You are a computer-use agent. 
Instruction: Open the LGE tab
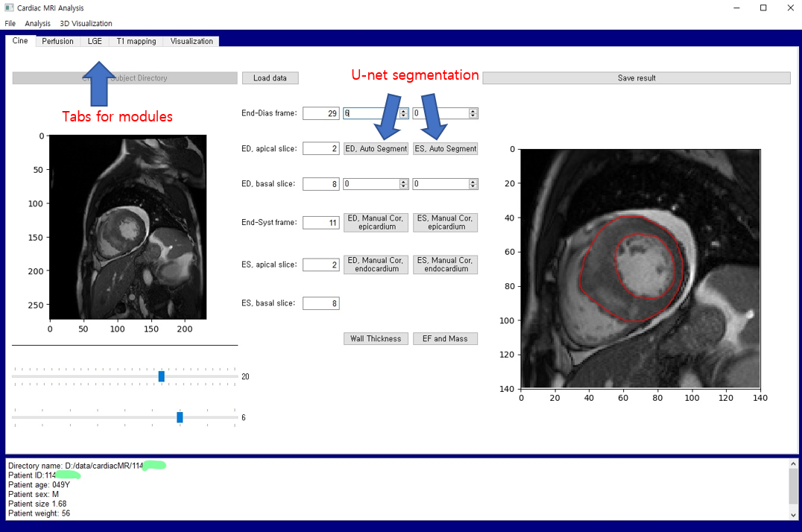95,41
